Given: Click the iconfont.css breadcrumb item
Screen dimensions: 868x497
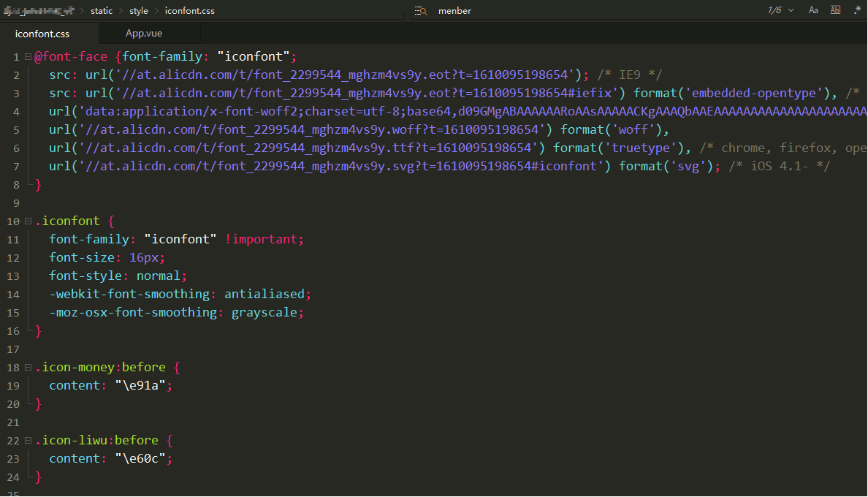Looking at the screenshot, I should tap(189, 10).
